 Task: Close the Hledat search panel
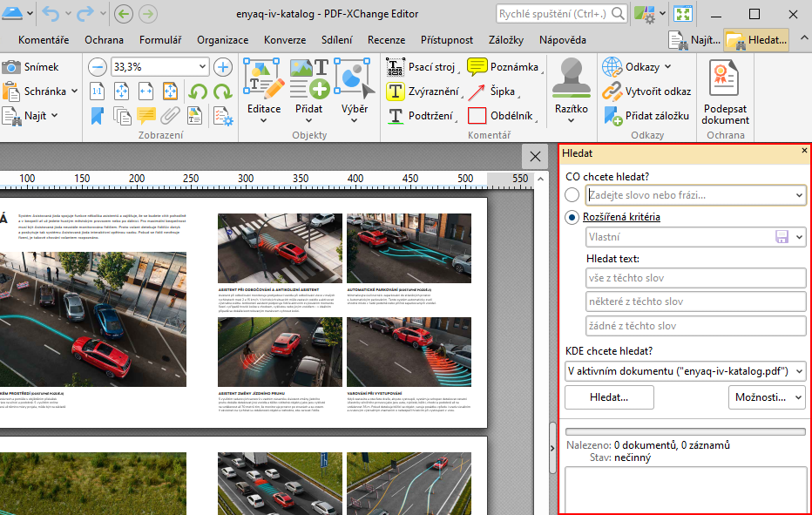coord(804,151)
